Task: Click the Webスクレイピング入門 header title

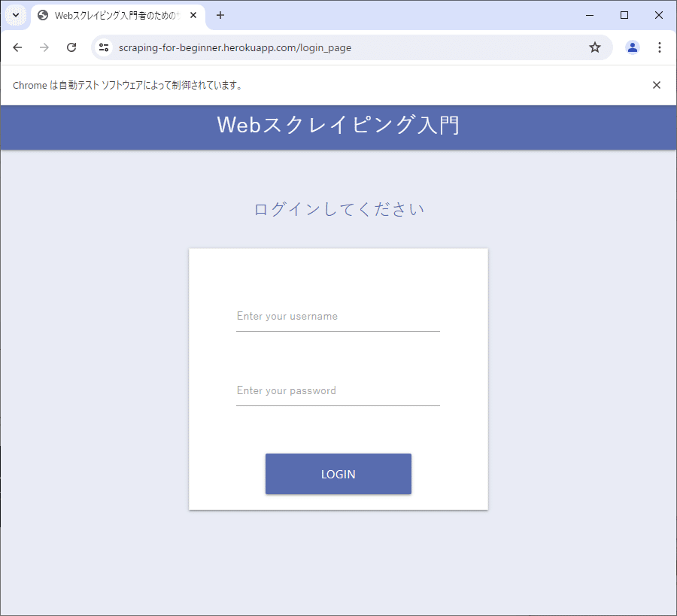Action: [x=338, y=125]
